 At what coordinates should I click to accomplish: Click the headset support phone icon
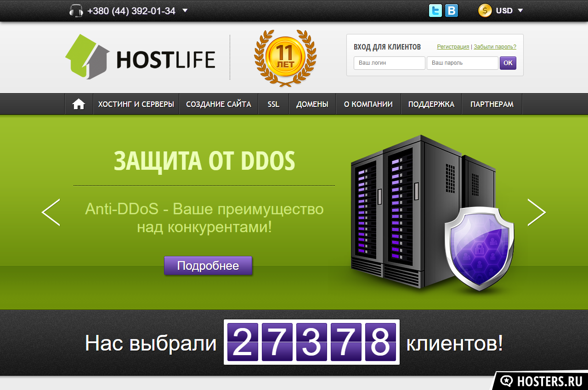[76, 11]
